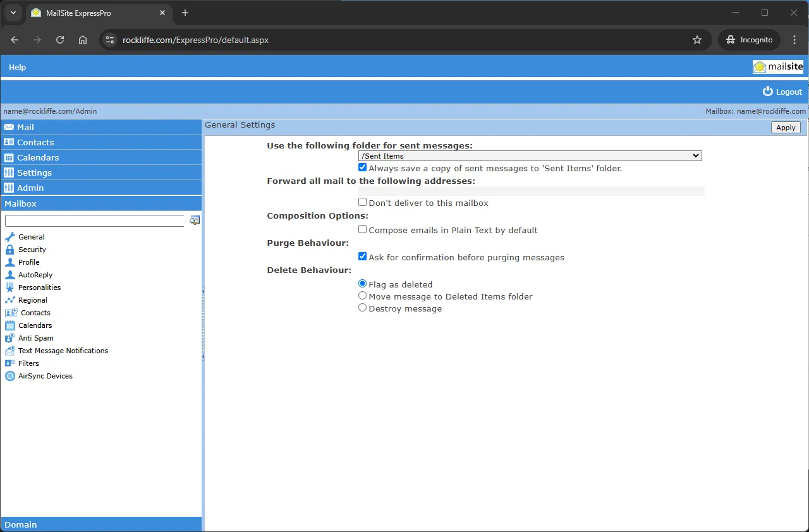Viewport: 809px width, 532px height.
Task: Enable 'Don't deliver to this mailbox'
Action: click(x=362, y=202)
